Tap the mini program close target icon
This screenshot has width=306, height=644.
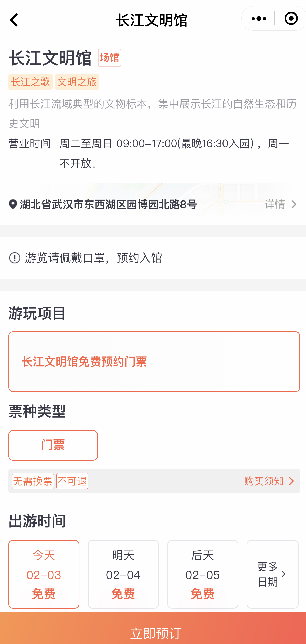[x=291, y=19]
